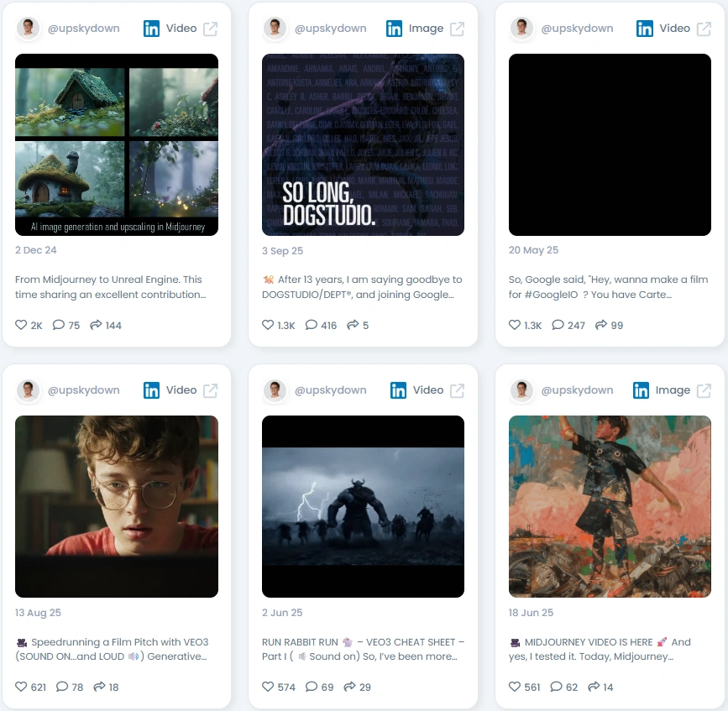Click 'MIDJOURNEY VIDEO IS HERE' post text
The height and width of the screenshot is (711, 728).
[600, 649]
